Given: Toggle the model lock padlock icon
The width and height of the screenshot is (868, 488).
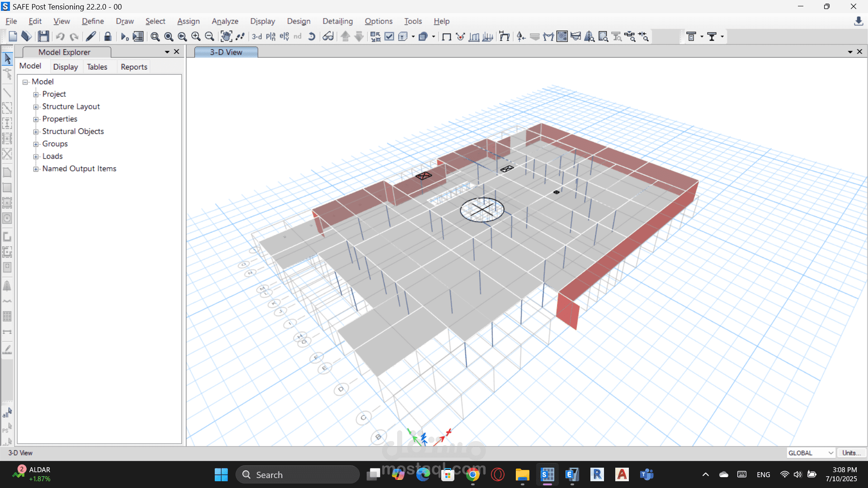Looking at the screenshot, I should pos(108,37).
